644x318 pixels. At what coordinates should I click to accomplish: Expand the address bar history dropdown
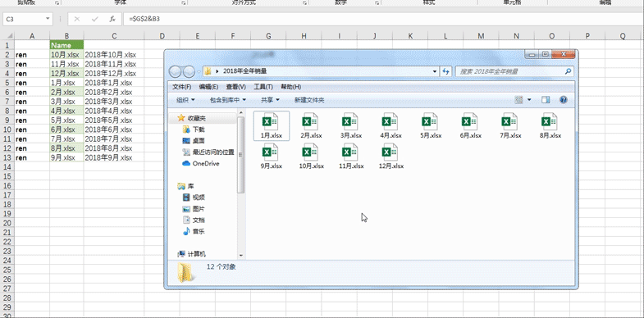click(435, 71)
